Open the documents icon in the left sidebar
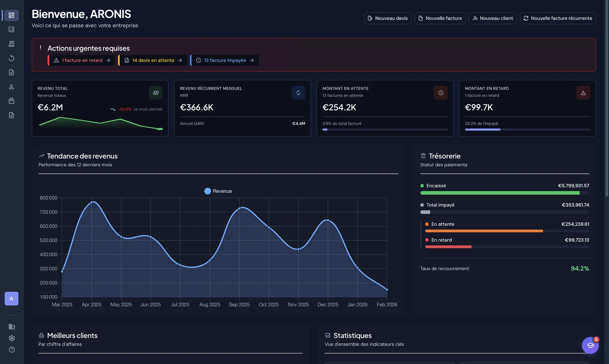Viewport: 609px width, 364px height. point(11,72)
